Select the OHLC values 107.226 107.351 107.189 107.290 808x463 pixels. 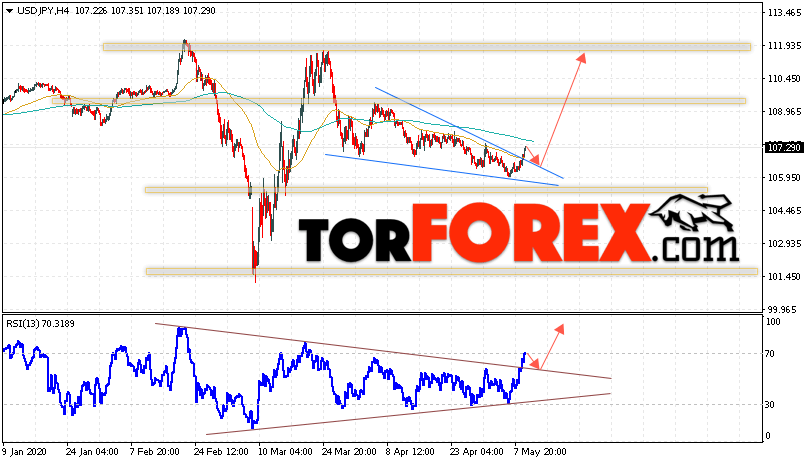tap(145, 10)
